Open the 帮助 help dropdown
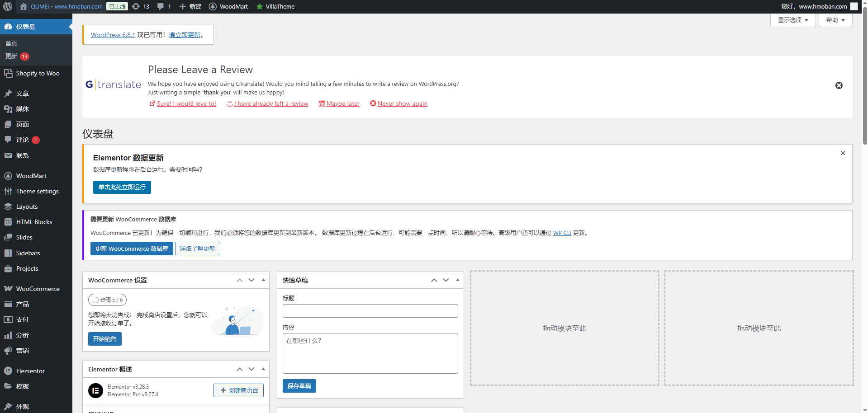868x413 pixels. pyautogui.click(x=835, y=20)
